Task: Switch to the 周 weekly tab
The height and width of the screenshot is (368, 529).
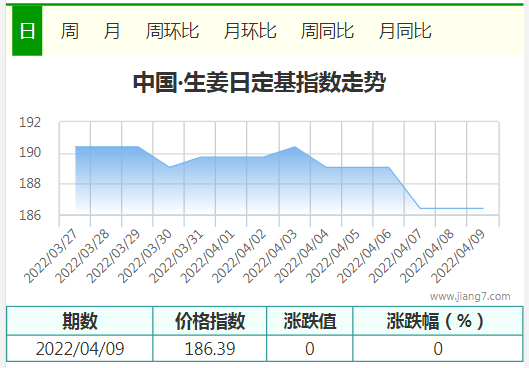Action: pyautogui.click(x=70, y=31)
